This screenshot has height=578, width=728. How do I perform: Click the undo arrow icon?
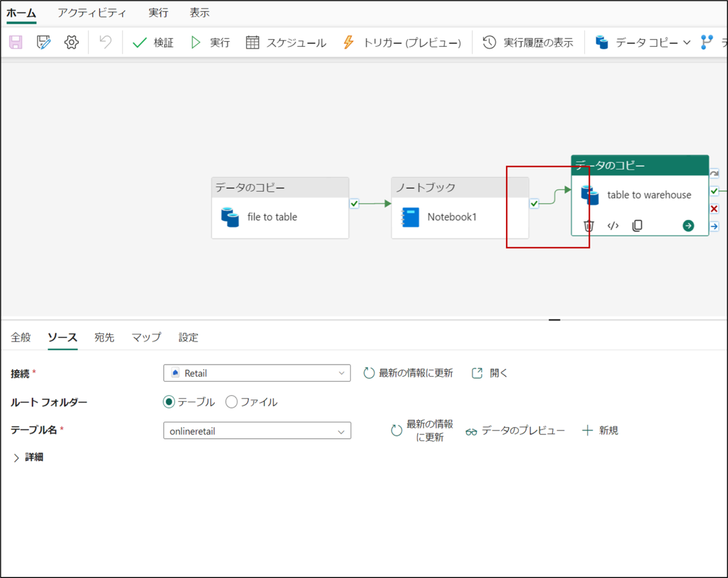point(106,42)
